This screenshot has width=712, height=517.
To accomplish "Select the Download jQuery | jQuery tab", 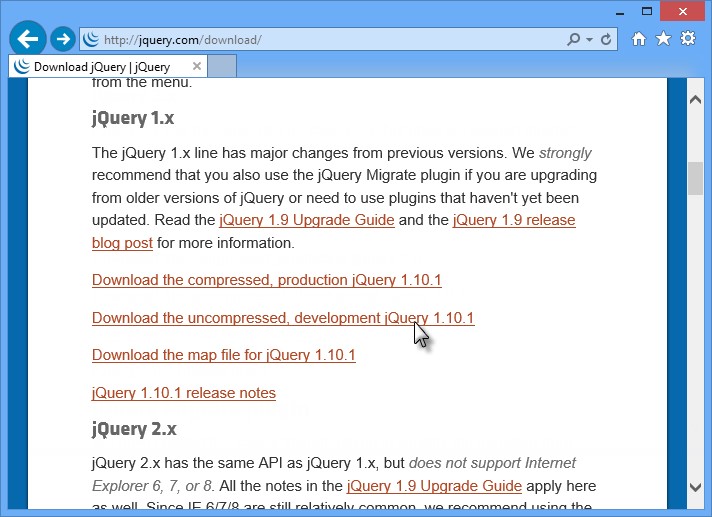I will tap(100, 67).
